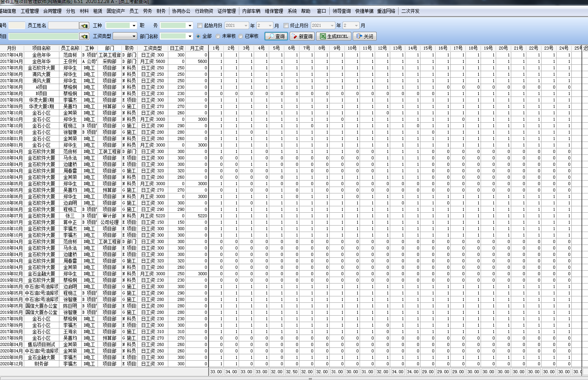Select the 已审核 radio button
This screenshot has height=380, width=588.
(x=240, y=36)
